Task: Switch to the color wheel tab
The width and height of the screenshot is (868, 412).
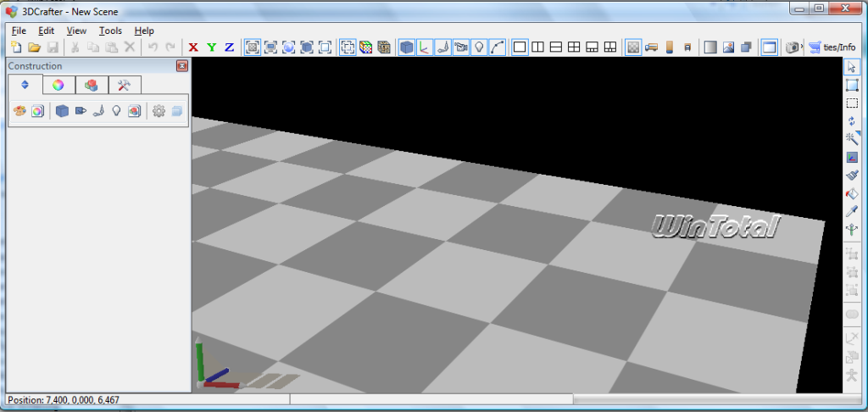Action: click(58, 85)
